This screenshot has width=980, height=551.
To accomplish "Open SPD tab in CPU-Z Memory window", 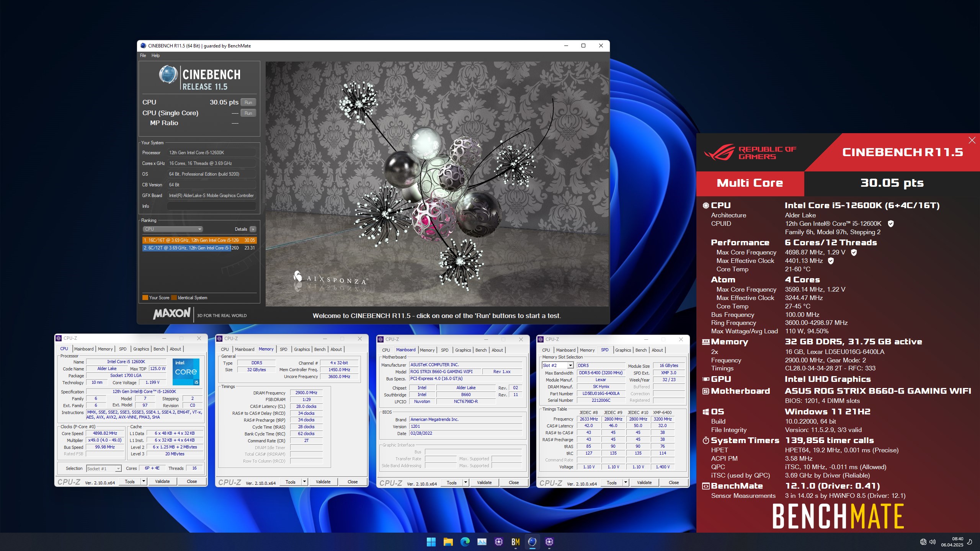I will [283, 349].
